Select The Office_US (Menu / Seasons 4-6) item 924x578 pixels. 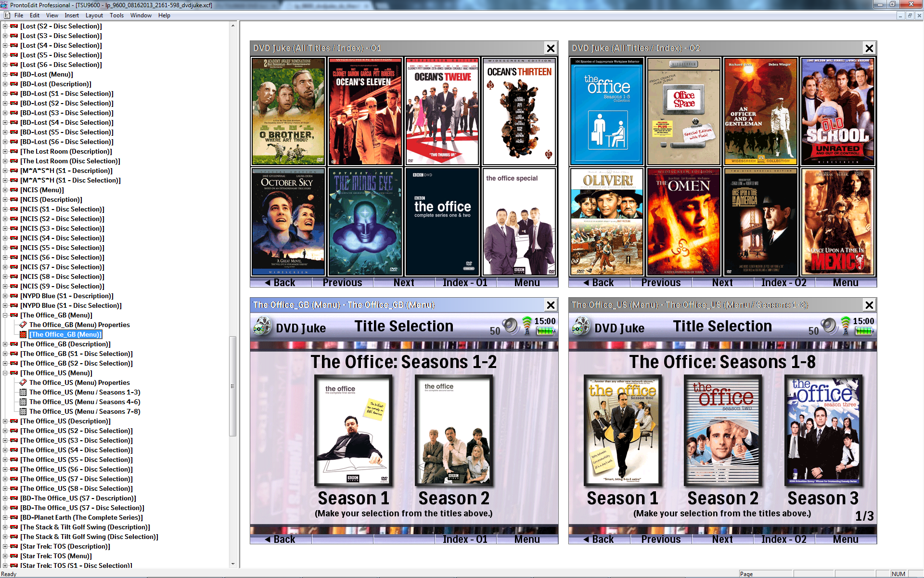click(x=85, y=402)
